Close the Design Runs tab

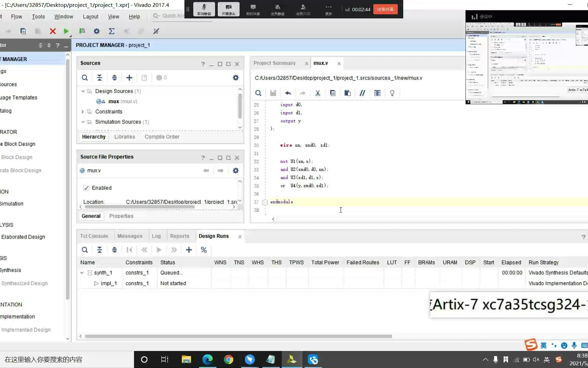(x=240, y=236)
